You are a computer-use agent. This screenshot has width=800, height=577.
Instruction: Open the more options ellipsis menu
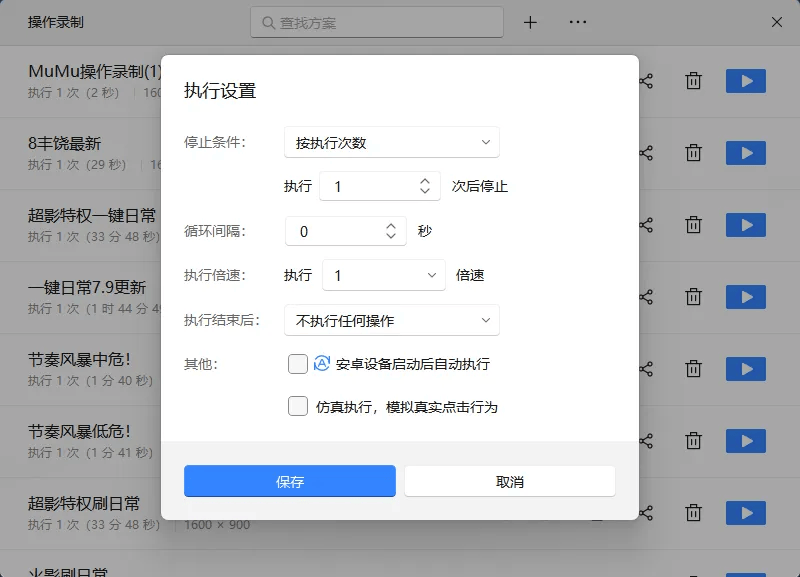click(577, 22)
